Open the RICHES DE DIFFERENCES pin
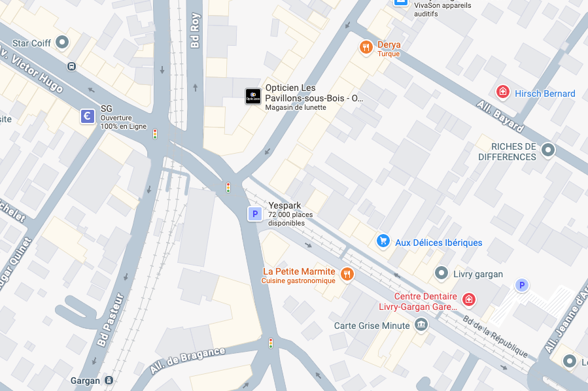Viewport: 588px width, 391px height. click(x=548, y=150)
